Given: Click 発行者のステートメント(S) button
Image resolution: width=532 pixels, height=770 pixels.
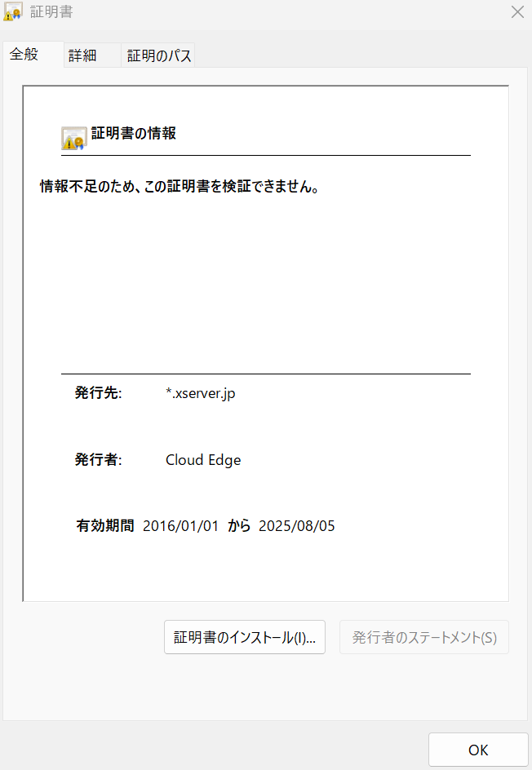Looking at the screenshot, I should click(424, 637).
